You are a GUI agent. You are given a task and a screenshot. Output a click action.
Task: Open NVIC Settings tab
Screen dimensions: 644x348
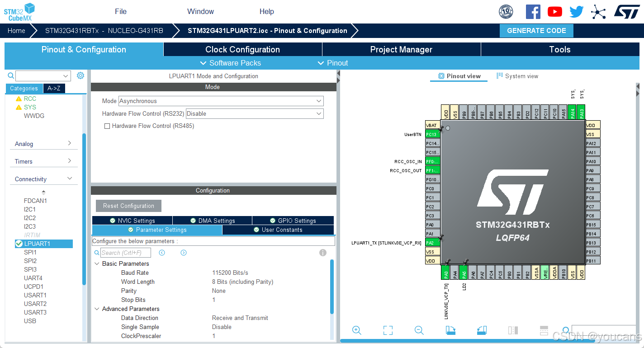[x=132, y=221]
